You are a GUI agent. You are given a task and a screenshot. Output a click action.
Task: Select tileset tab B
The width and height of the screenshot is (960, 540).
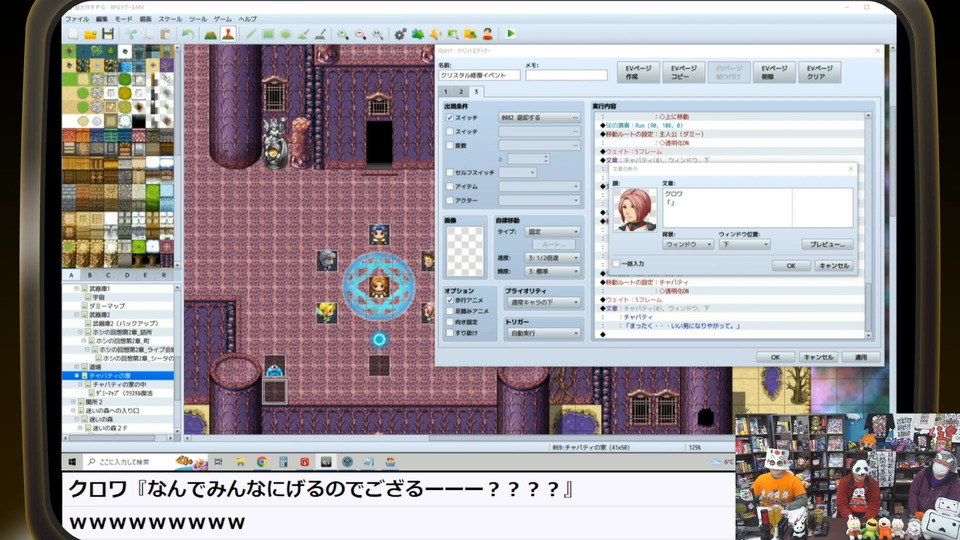tap(89, 275)
